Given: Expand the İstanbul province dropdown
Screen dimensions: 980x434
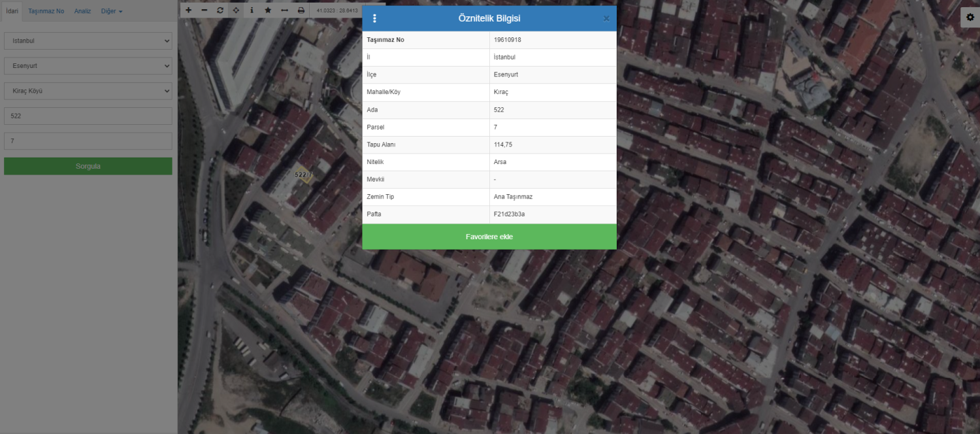Looking at the screenshot, I should point(88,41).
